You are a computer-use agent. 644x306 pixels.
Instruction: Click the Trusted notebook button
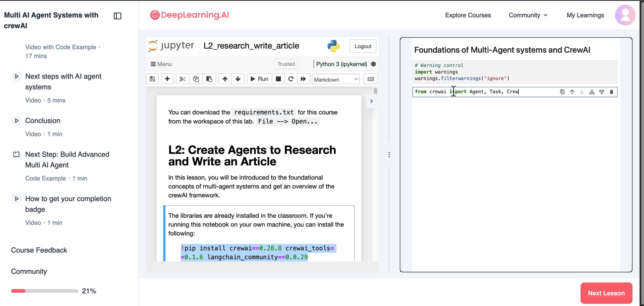[286, 64]
